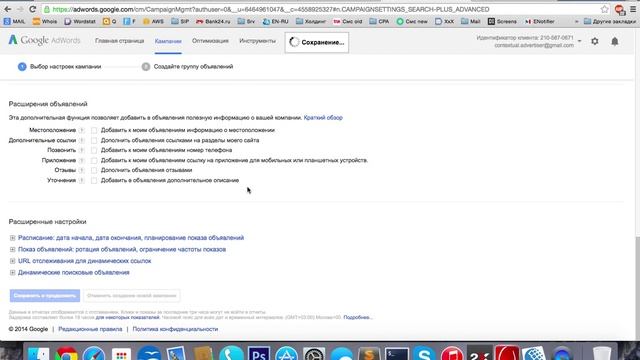Reload the page with the refresh icon
640x360 pixels.
[x=33, y=9]
